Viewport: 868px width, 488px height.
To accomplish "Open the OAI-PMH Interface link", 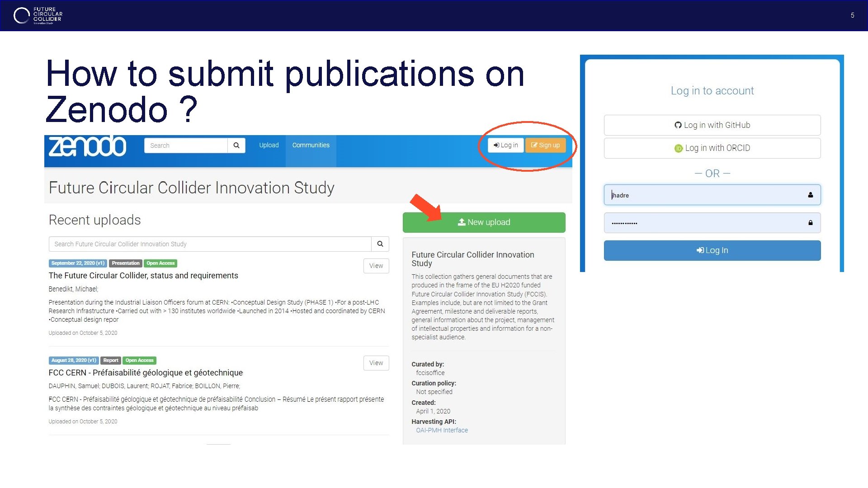I will point(442,430).
